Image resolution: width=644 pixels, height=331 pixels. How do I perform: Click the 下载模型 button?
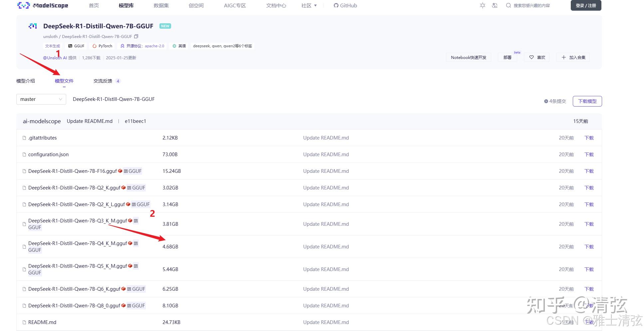587,101
